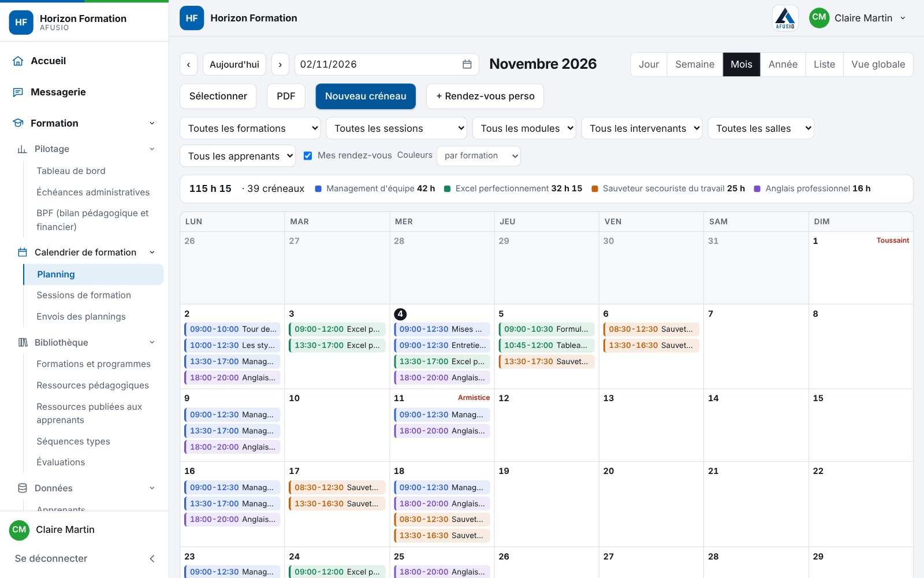Screen dimensions: 924x578
Task: Open Tous les apprenants dropdown
Action: [238, 156]
